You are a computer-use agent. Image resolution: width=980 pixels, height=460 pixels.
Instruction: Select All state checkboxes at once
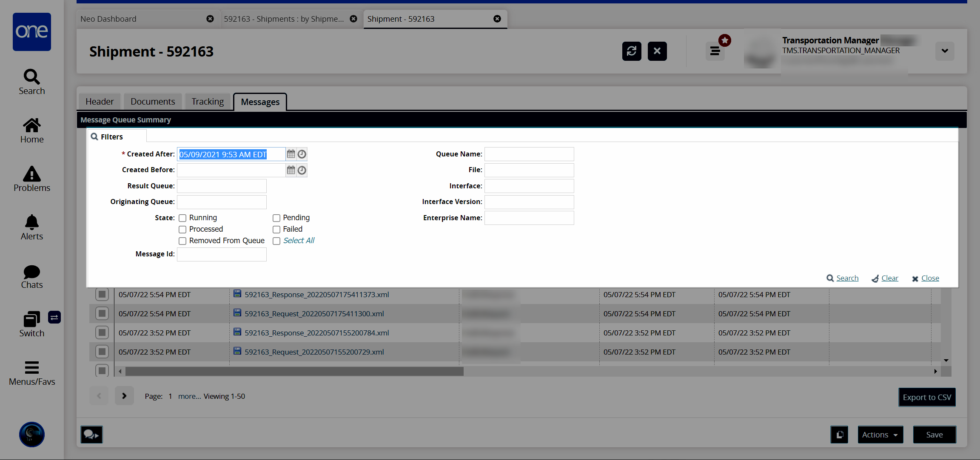(x=276, y=240)
